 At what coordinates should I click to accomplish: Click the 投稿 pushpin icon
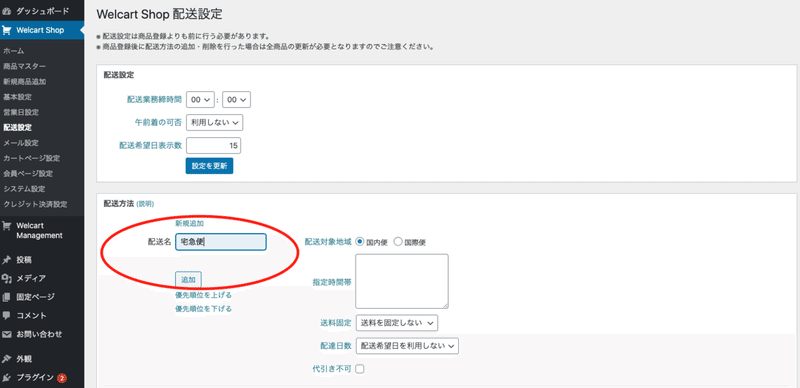7,260
